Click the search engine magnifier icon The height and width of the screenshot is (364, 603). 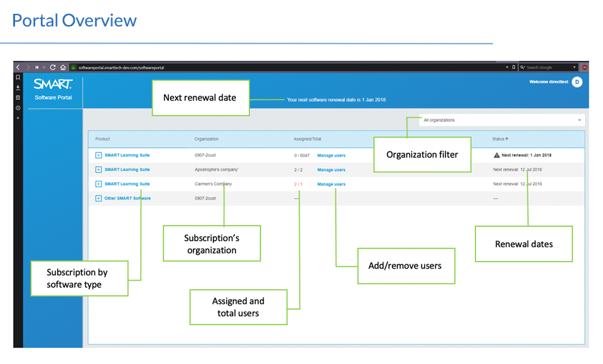tap(522, 67)
